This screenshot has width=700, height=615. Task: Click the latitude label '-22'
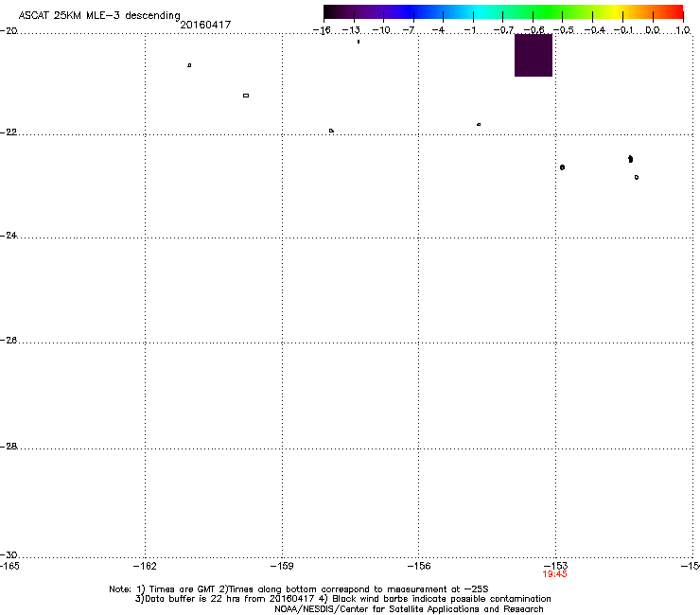tap(9, 132)
